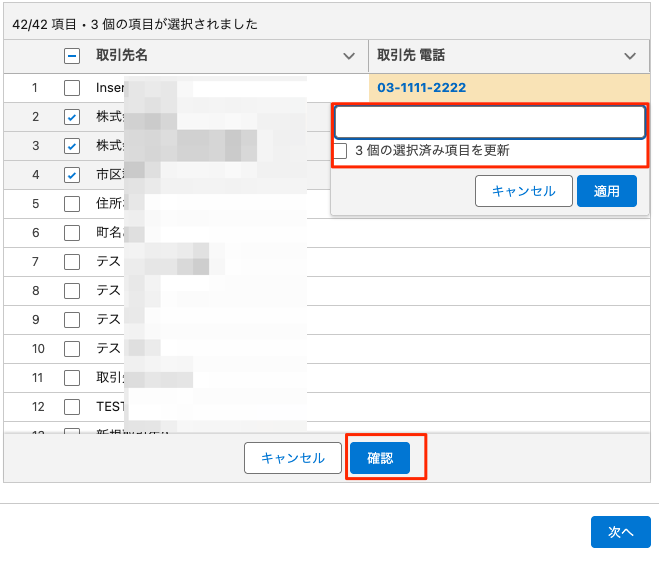Tick the row 10 checkbox
This screenshot has width=659, height=566.
coord(72,349)
